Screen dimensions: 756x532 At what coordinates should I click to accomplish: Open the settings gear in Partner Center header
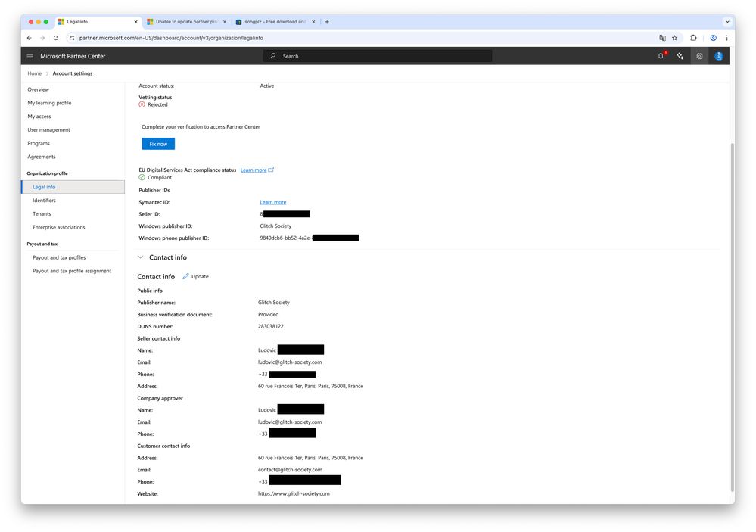pos(699,56)
